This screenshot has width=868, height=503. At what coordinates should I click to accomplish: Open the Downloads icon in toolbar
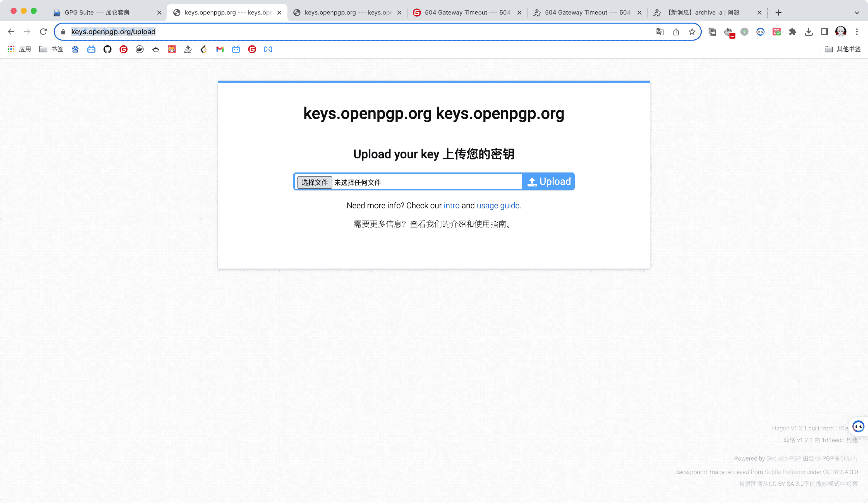coord(808,32)
